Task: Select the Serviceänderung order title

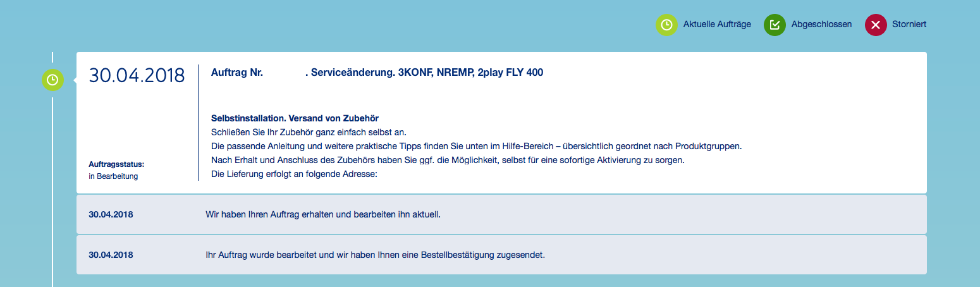Action: (424, 73)
